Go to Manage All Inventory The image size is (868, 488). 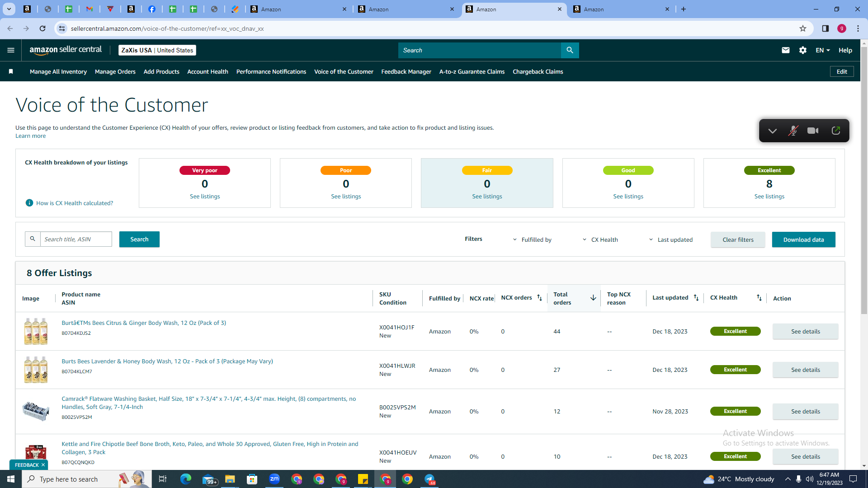(58, 71)
